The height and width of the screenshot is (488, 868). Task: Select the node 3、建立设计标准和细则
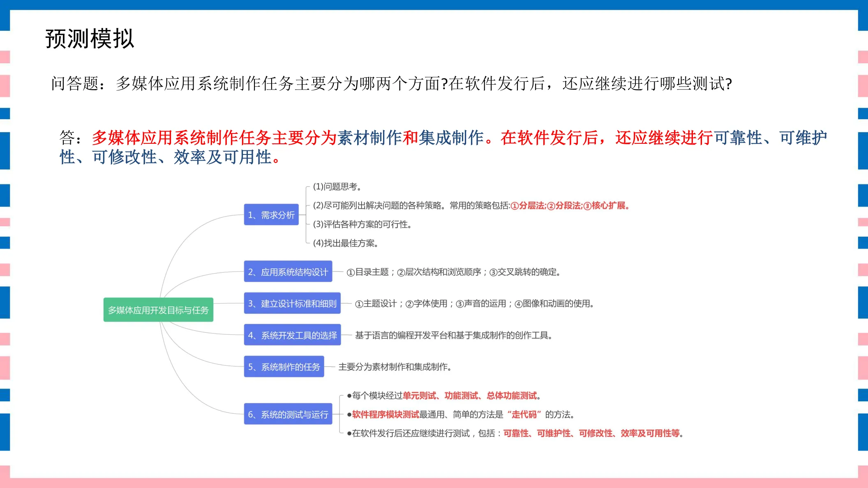coord(292,303)
